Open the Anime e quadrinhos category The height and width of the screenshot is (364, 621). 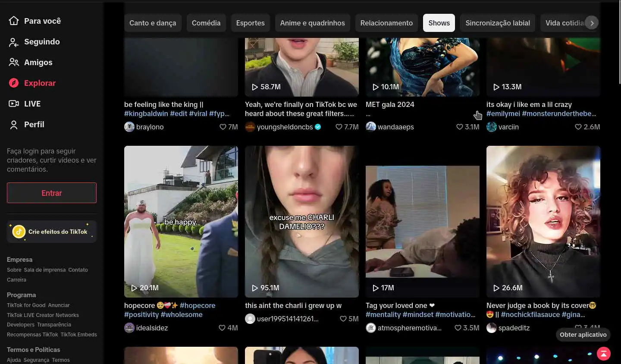tap(313, 23)
